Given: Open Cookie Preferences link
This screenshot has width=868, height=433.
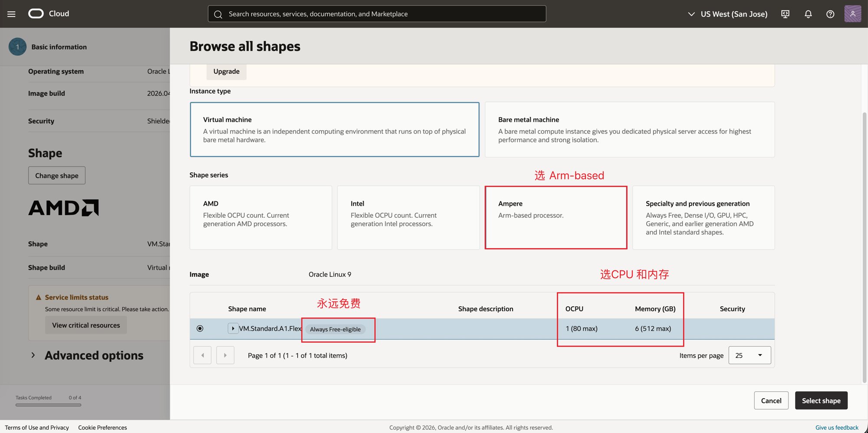Looking at the screenshot, I should pyautogui.click(x=102, y=427).
